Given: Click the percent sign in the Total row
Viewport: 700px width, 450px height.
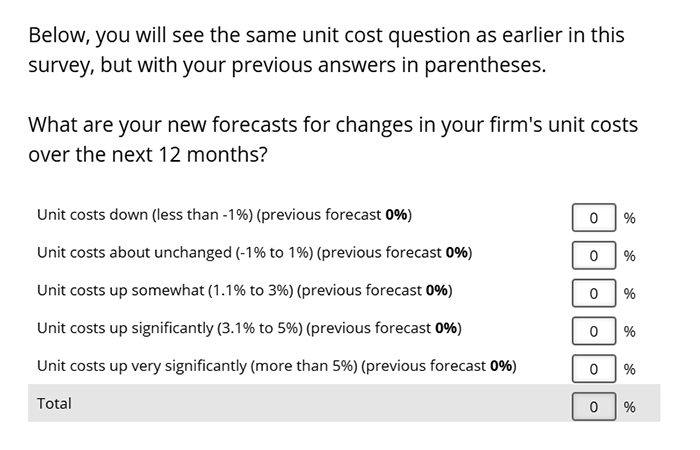Looking at the screenshot, I should (629, 408).
